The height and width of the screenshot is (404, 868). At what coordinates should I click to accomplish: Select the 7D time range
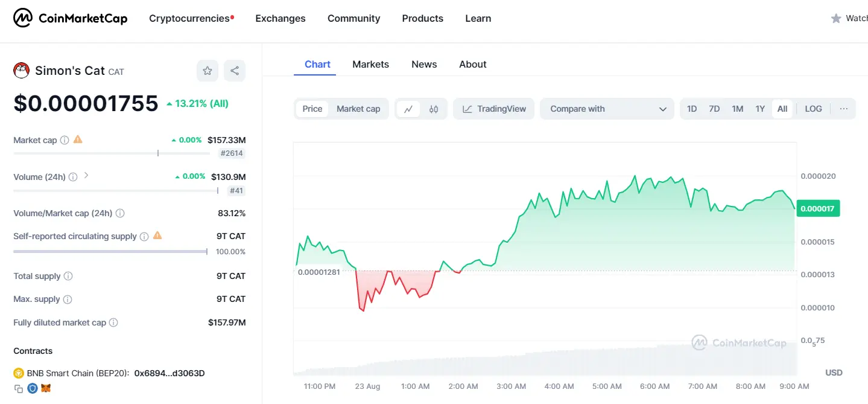coord(714,109)
